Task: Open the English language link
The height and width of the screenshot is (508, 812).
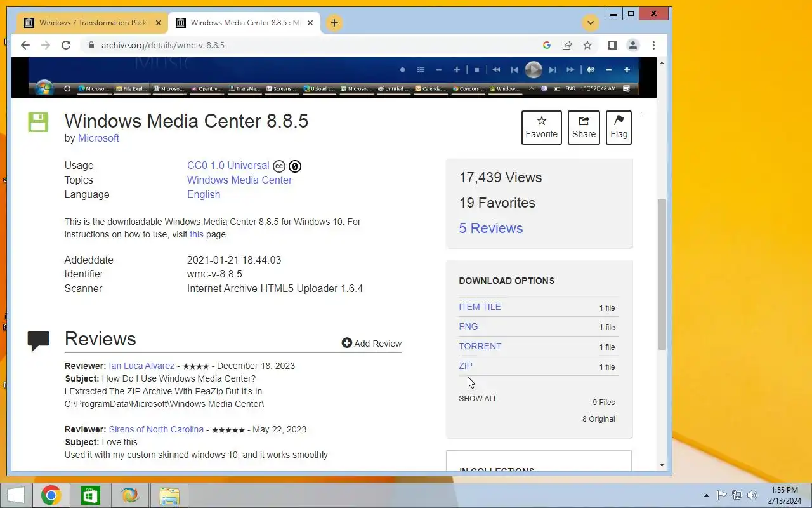Action: [204, 194]
